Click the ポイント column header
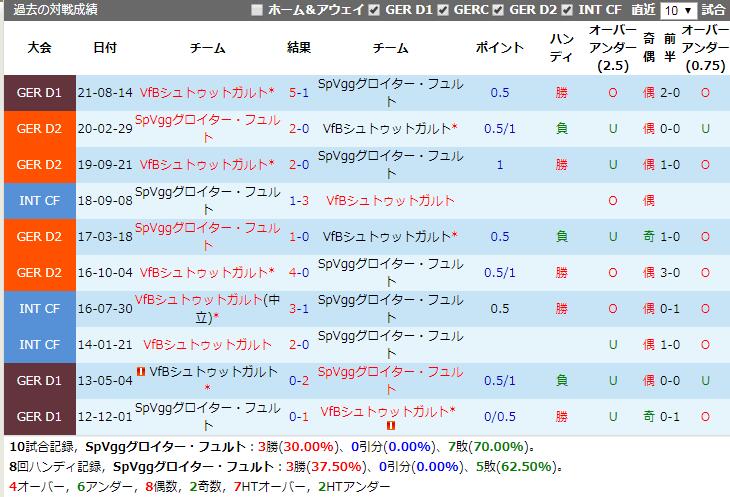This screenshot has height=497, width=730. coord(500,47)
